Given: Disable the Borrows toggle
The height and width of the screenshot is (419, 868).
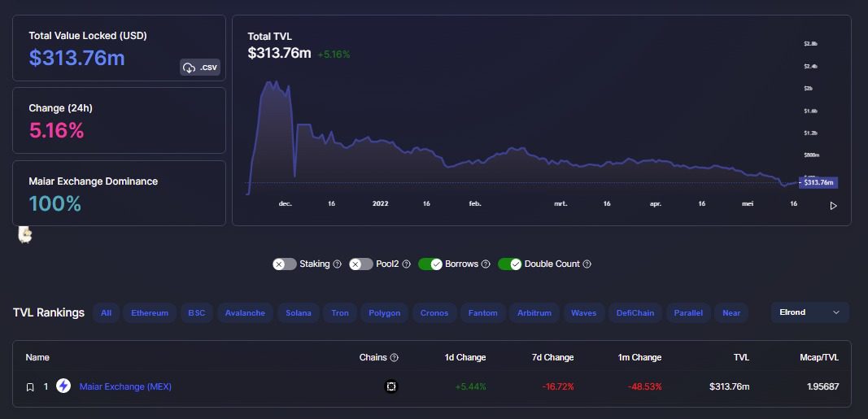Looking at the screenshot, I should coord(430,264).
